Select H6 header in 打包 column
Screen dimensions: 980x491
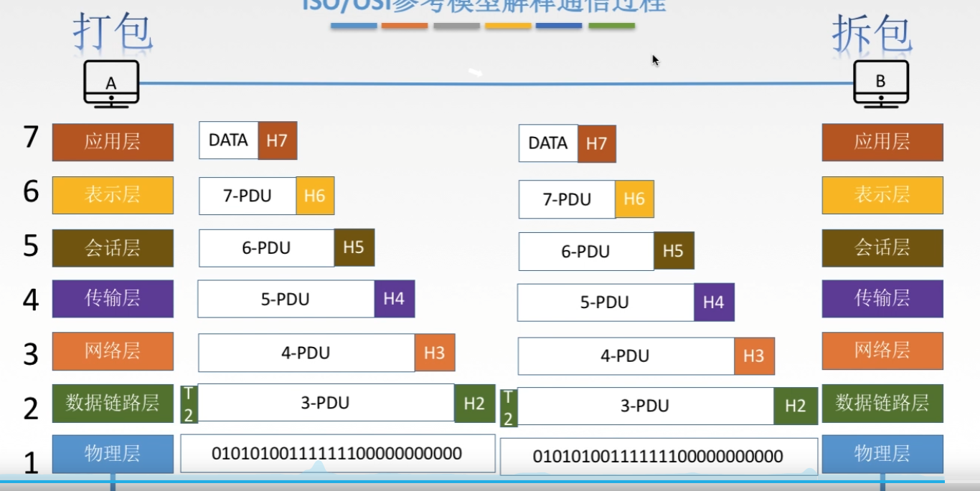(315, 196)
